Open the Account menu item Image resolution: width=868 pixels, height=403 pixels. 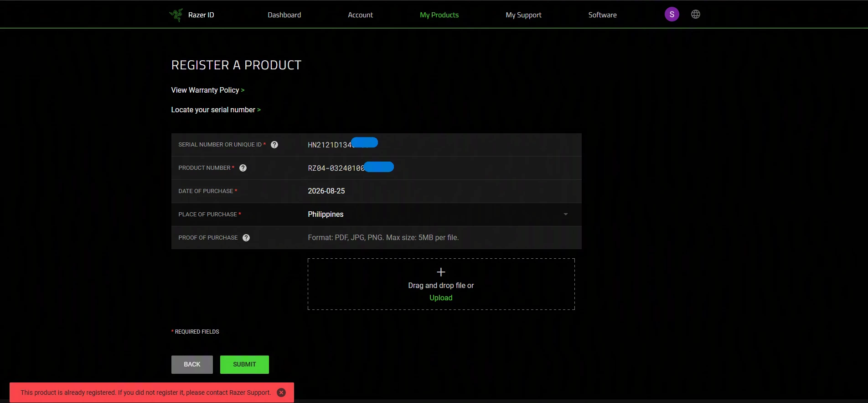pyautogui.click(x=360, y=15)
